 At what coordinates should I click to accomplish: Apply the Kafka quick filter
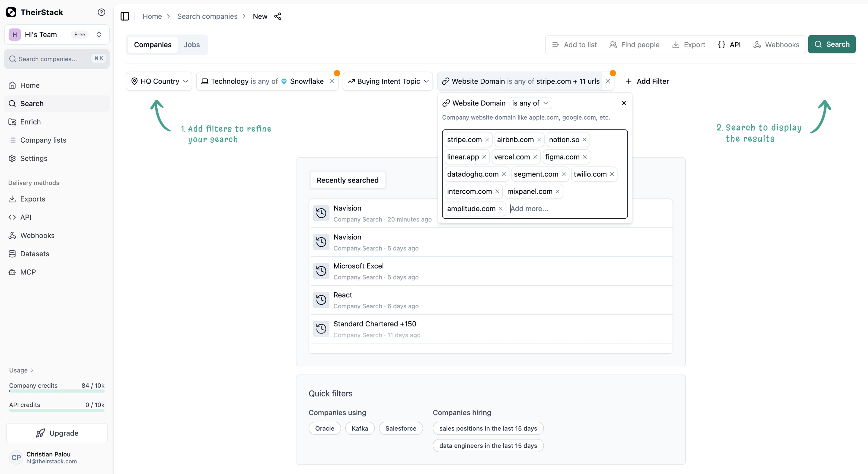(359, 428)
